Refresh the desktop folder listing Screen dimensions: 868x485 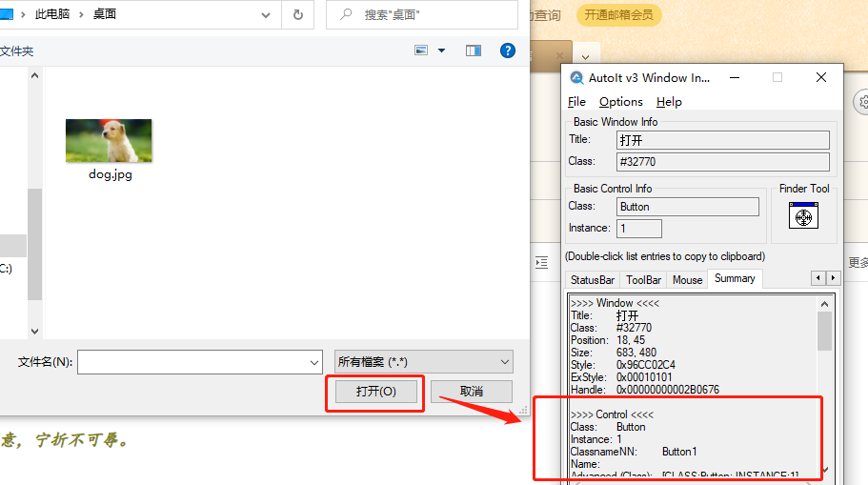298,14
